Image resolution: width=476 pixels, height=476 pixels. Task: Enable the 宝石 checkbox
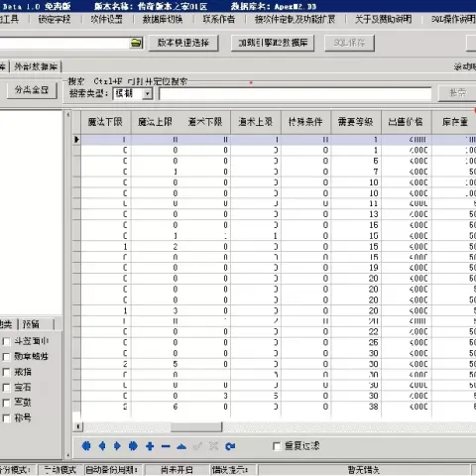click(6, 388)
